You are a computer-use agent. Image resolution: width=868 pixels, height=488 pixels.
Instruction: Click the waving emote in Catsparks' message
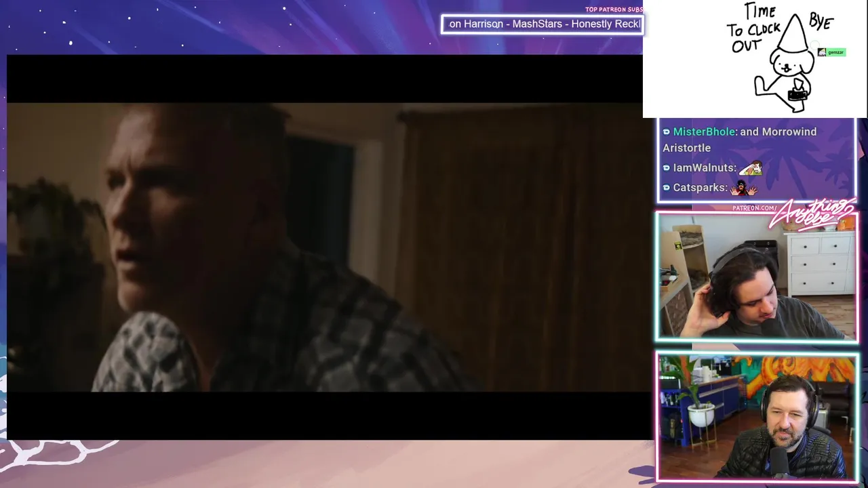744,188
